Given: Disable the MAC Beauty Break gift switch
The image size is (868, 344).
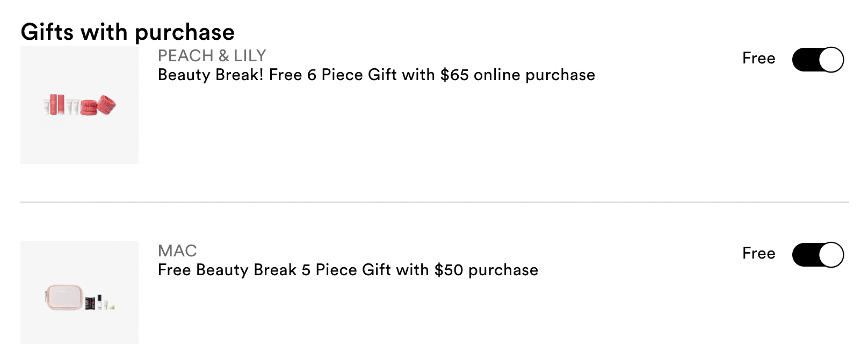Looking at the screenshot, I should tap(818, 254).
